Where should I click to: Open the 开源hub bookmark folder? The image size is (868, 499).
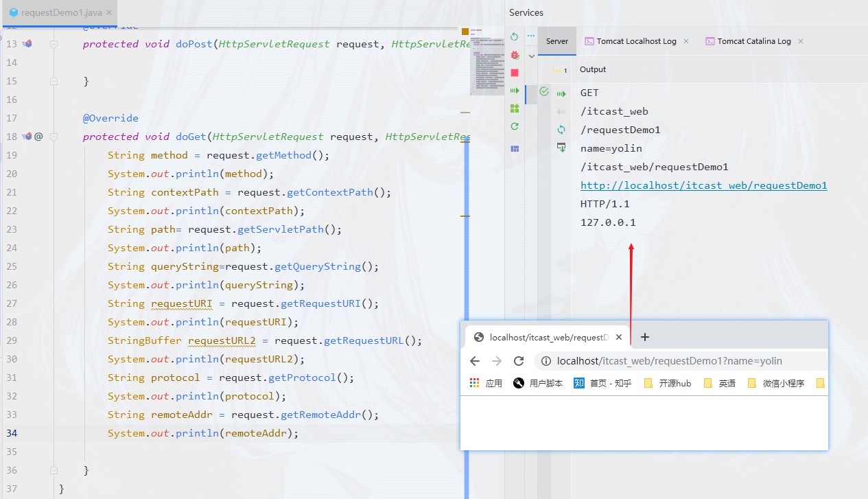[x=667, y=383]
